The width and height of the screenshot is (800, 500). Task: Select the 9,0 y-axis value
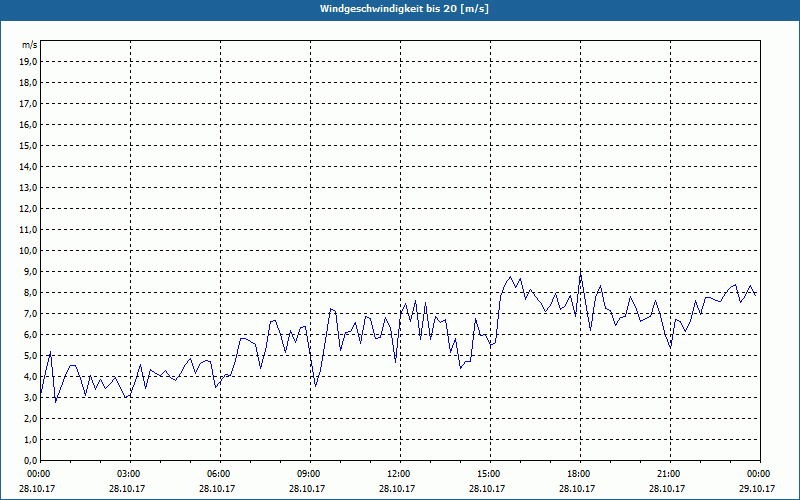pos(30,271)
